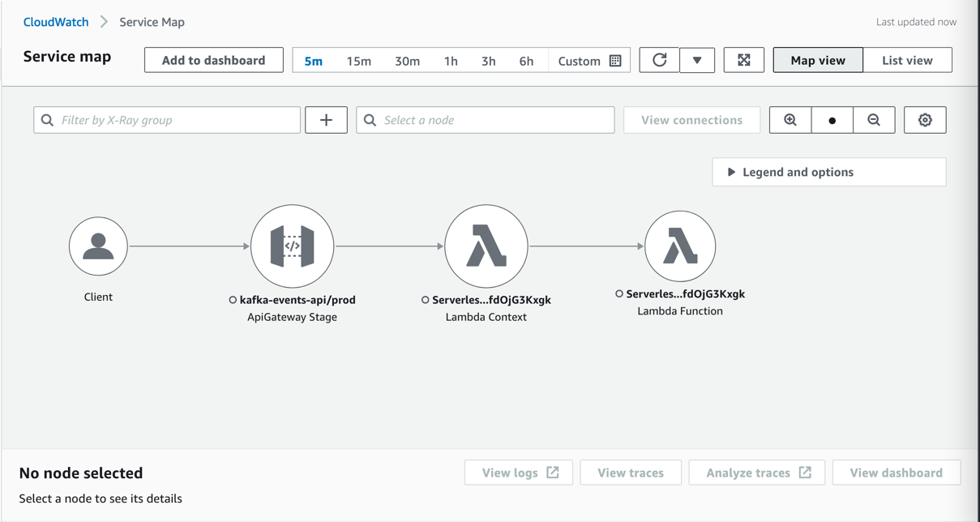Viewport: 980px width, 522px height.
Task: Click the refresh service map icon
Action: pos(659,60)
